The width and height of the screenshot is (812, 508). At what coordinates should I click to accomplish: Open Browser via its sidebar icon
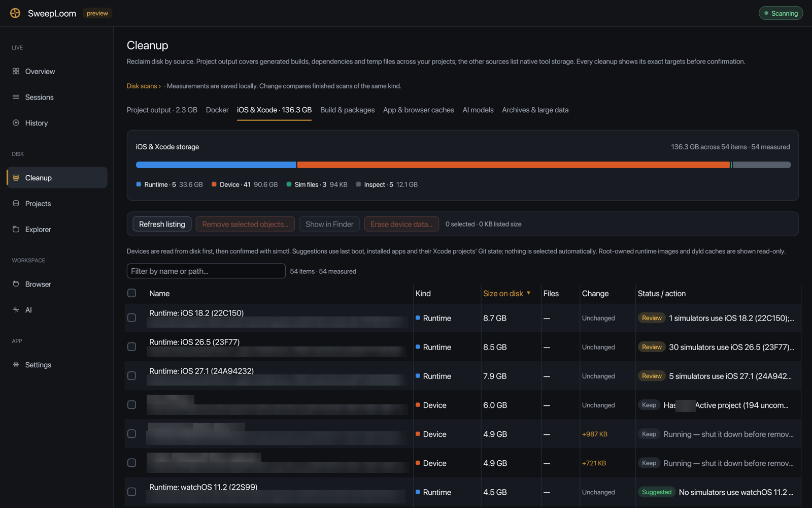pyautogui.click(x=16, y=284)
